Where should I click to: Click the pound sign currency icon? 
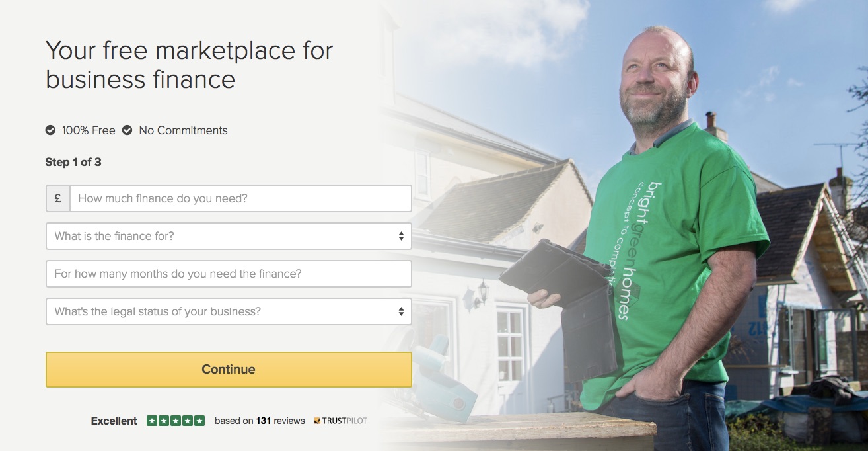tap(58, 198)
